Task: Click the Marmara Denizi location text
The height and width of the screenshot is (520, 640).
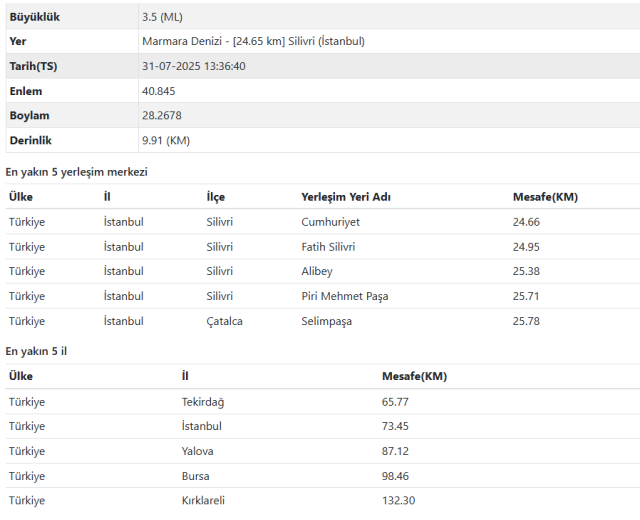Action: (253, 41)
